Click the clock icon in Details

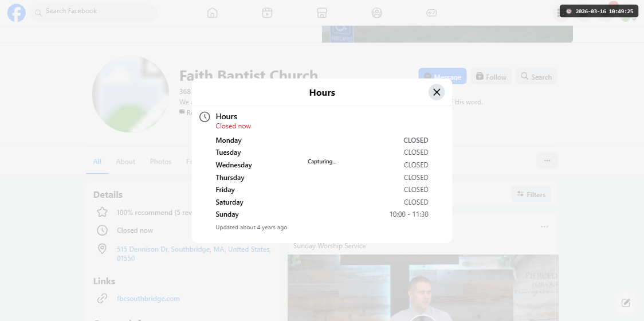click(x=102, y=230)
